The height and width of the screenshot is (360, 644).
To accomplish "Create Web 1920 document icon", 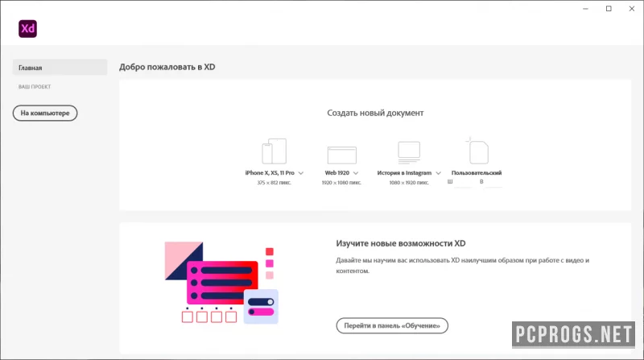I will (341, 155).
